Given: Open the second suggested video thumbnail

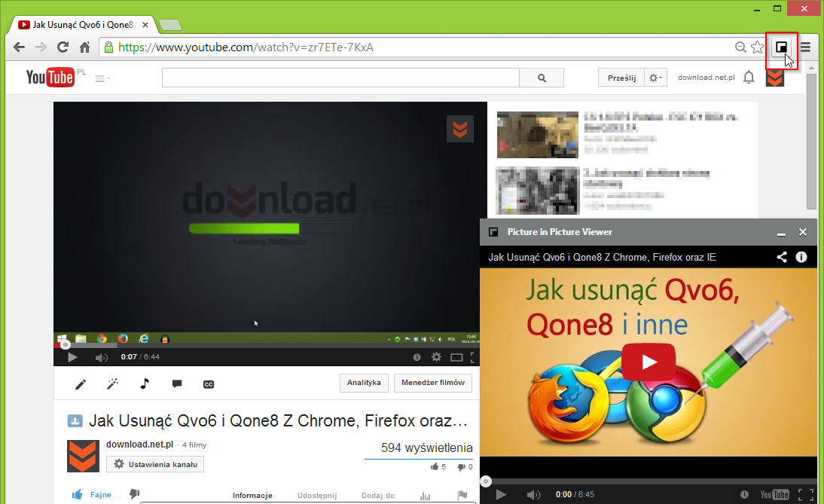Looking at the screenshot, I should tap(538, 191).
